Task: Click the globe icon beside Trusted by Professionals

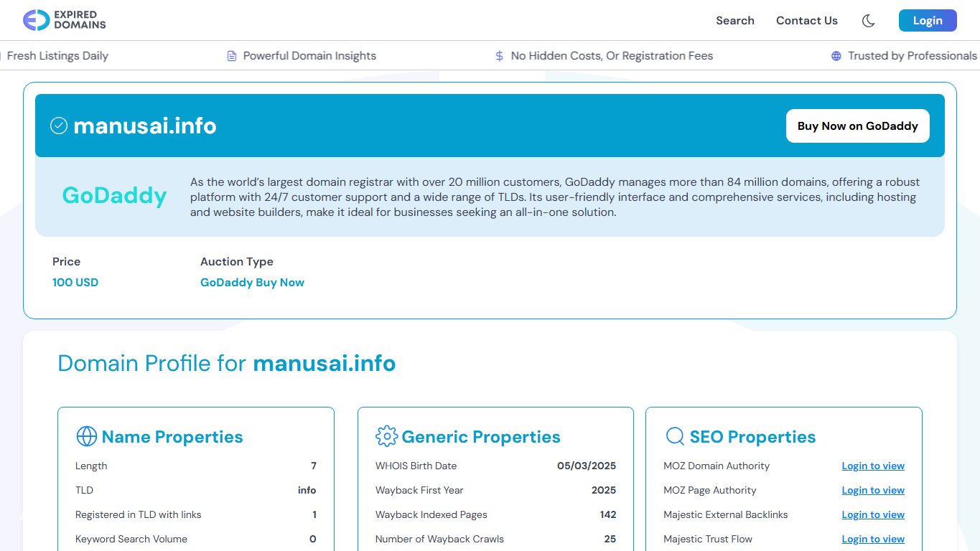Action: pos(836,56)
